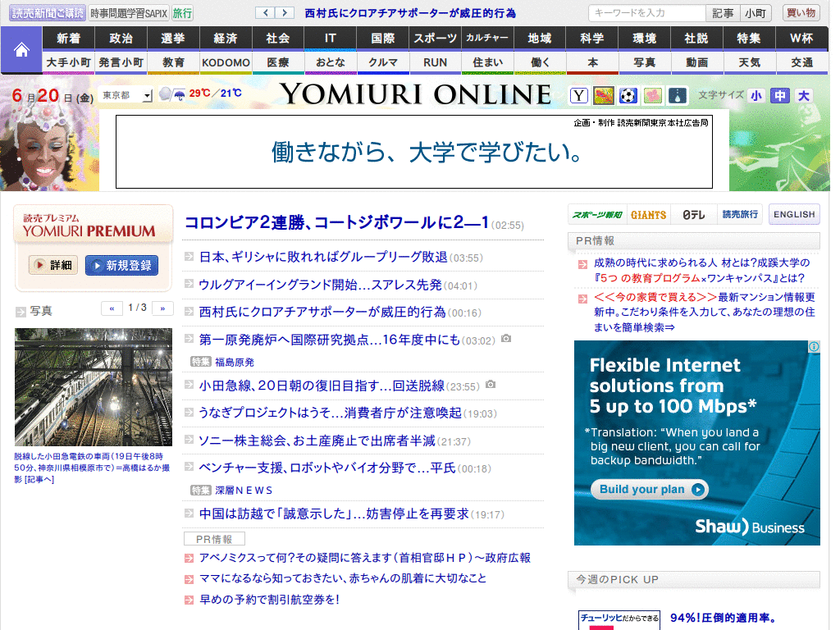Open photo caption 記事へ link
This screenshot has height=630, width=840.
pos(39,479)
